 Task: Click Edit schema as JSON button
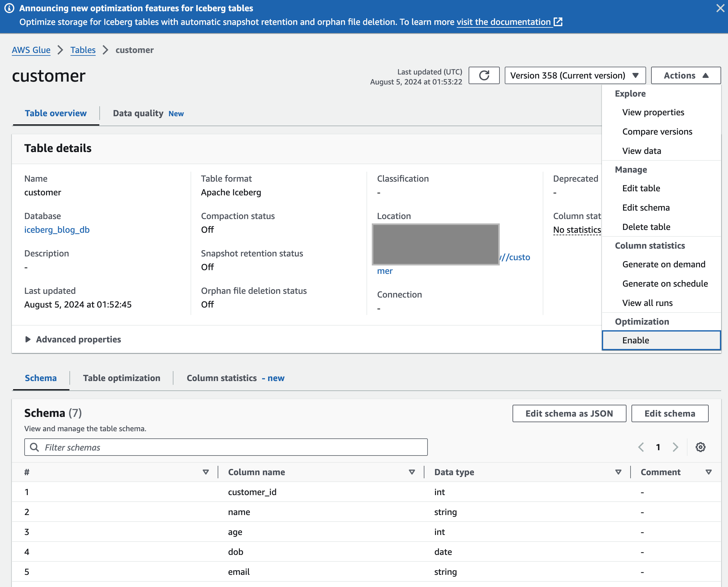pyautogui.click(x=569, y=413)
